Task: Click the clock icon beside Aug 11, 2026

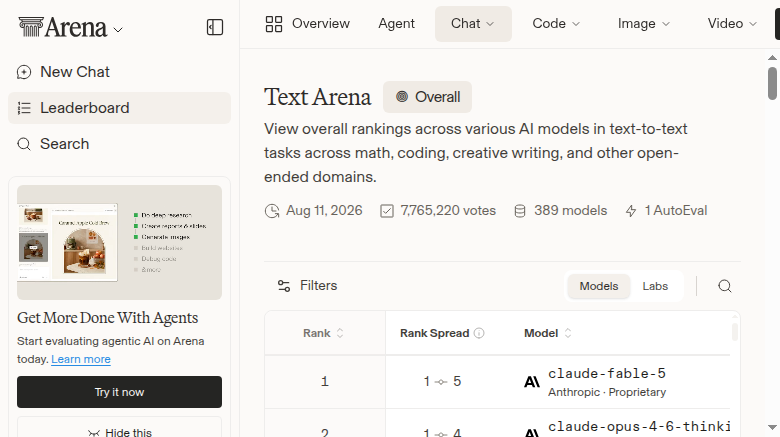Action: pos(272,211)
